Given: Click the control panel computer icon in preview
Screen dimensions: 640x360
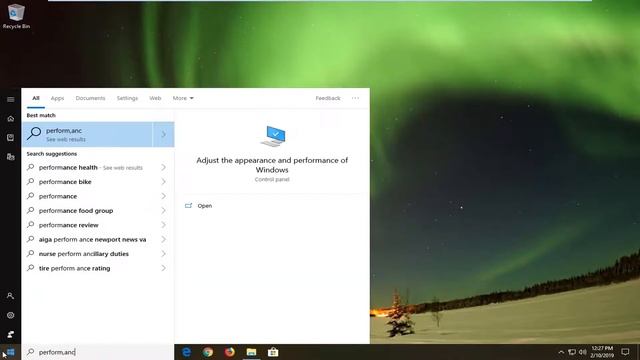Looking at the screenshot, I should 273,136.
